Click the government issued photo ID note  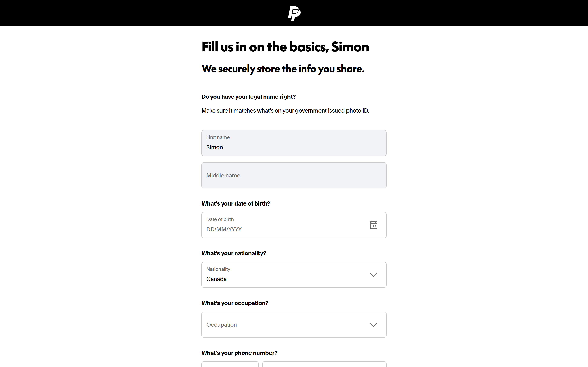(x=285, y=111)
